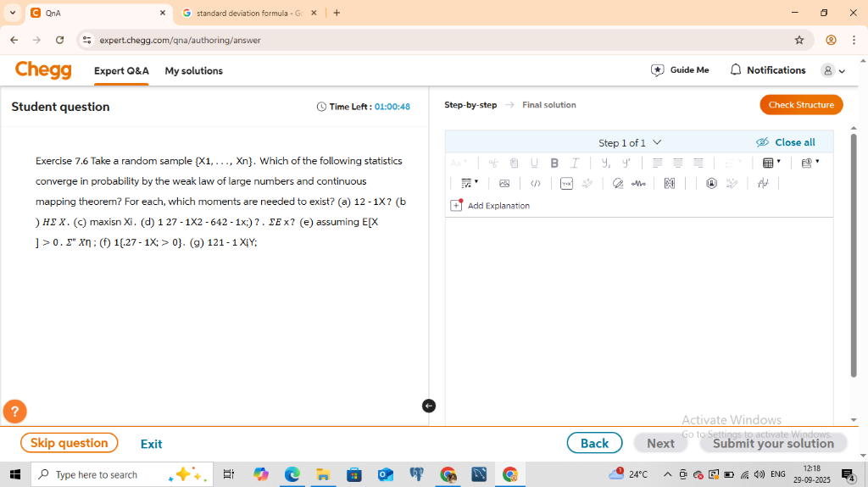Align text center
This screenshot has width=868, height=487.
[x=677, y=163]
